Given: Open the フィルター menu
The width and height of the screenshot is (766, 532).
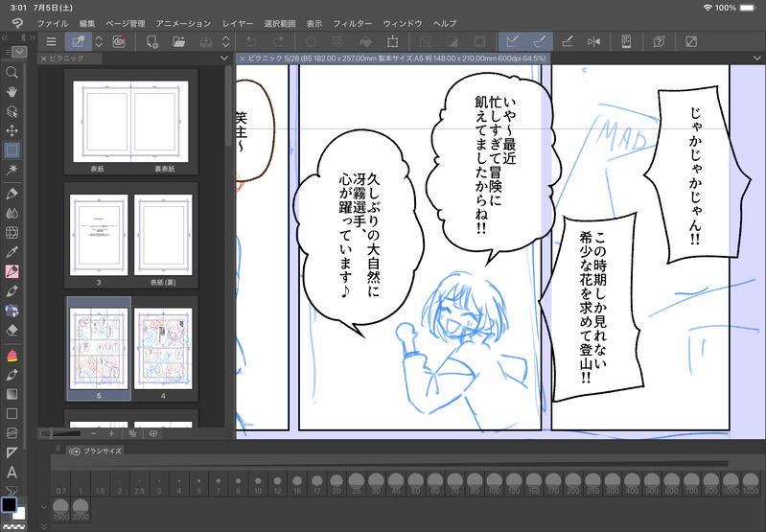Looking at the screenshot, I should [x=352, y=23].
